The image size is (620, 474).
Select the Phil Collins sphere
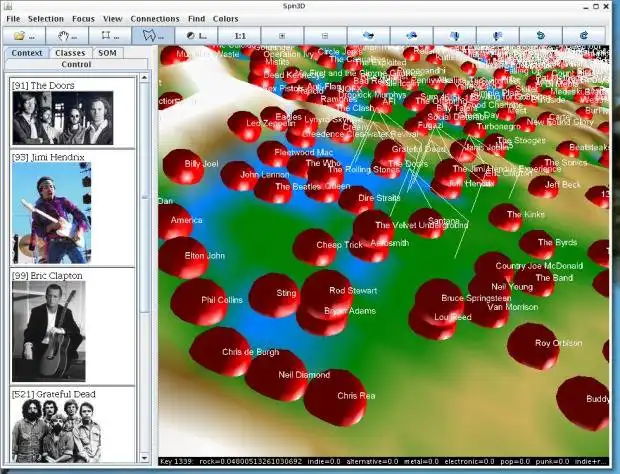pos(199,301)
